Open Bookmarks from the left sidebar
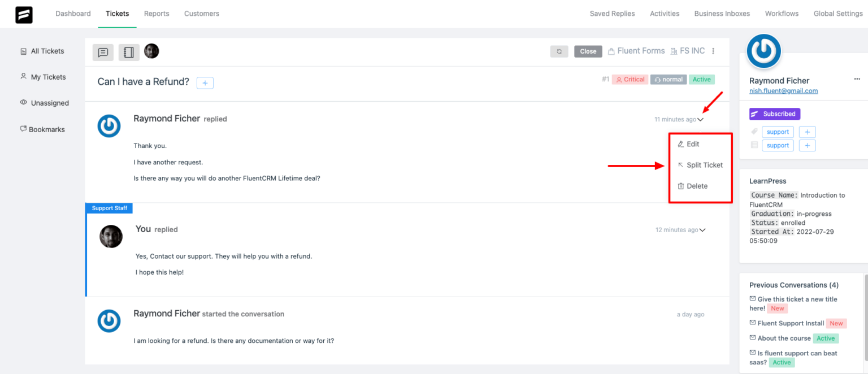 click(x=47, y=129)
